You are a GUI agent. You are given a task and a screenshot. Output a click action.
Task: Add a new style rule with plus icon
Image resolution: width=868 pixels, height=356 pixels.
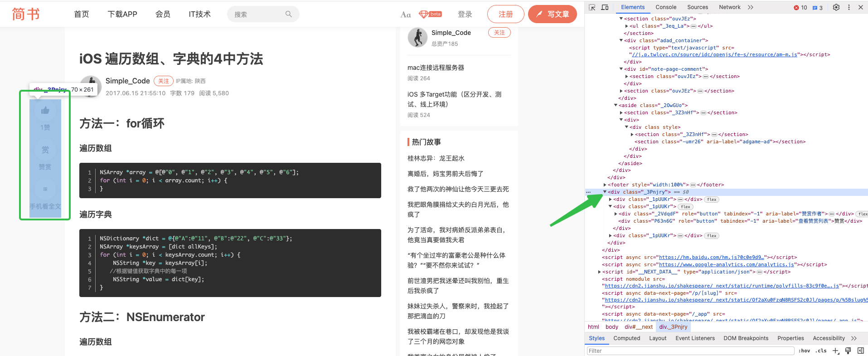[836, 351]
